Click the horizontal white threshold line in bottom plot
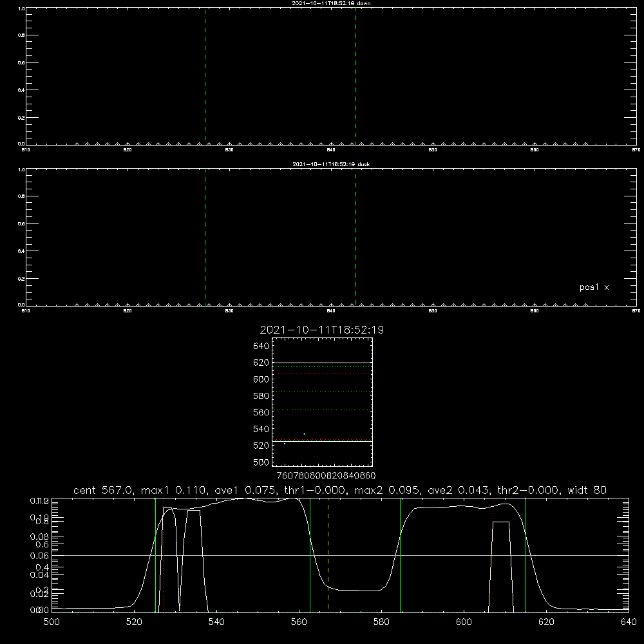Image resolution: width=644 pixels, height=644 pixels. (x=340, y=555)
